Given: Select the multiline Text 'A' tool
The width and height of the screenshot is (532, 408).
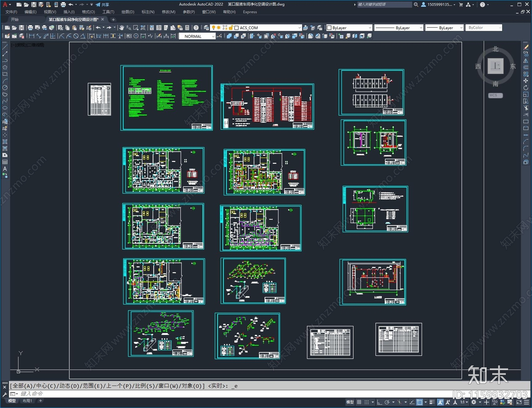Looking at the screenshot, I should [5, 169].
